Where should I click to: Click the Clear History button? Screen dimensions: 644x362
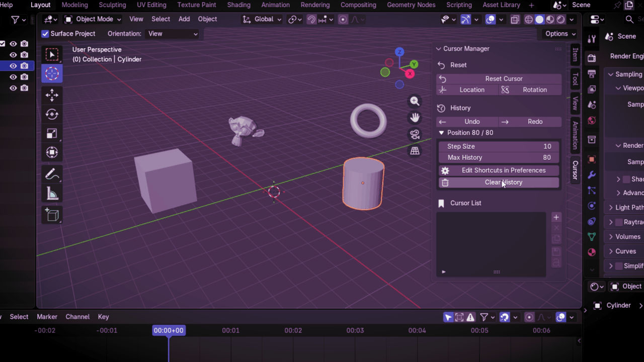[x=499, y=183]
